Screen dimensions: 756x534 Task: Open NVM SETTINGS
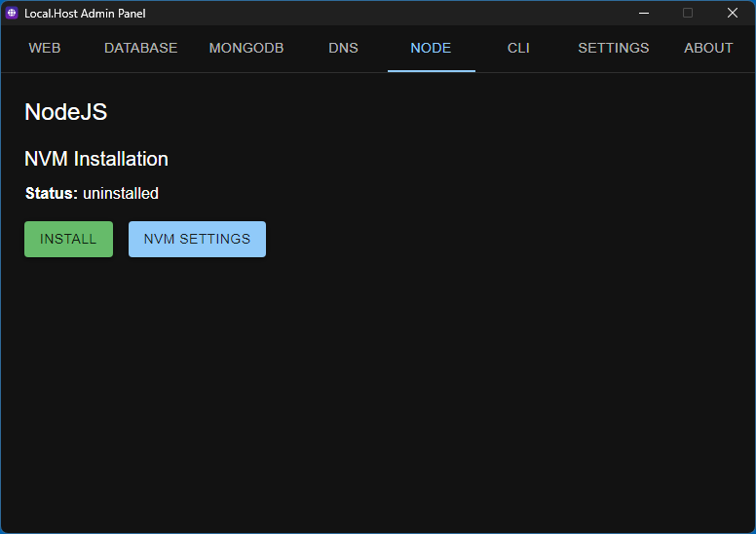(197, 240)
